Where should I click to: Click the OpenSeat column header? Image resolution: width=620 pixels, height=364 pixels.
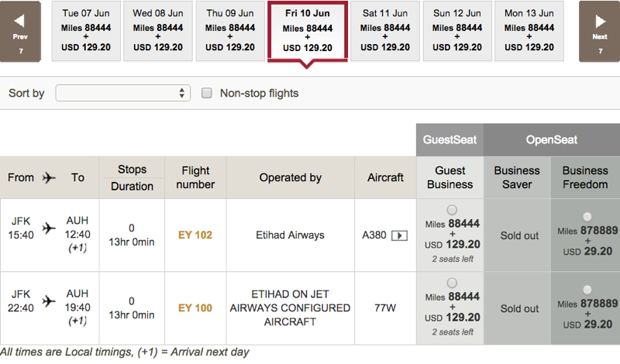coord(552,140)
